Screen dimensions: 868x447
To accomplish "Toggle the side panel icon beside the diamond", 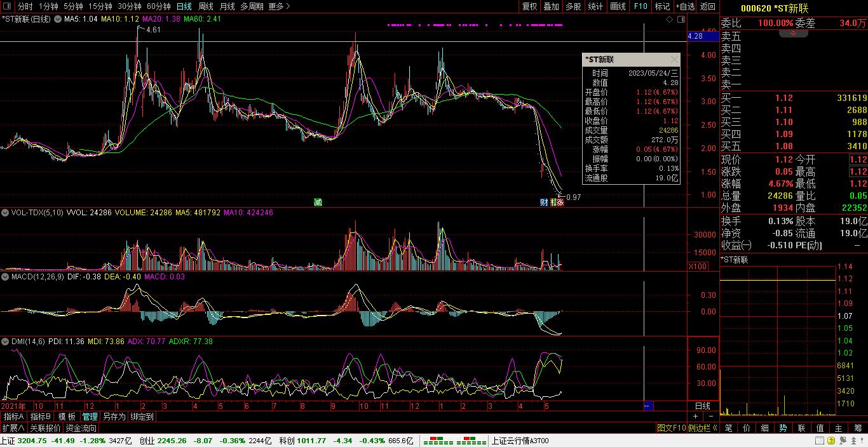I will [x=681, y=20].
